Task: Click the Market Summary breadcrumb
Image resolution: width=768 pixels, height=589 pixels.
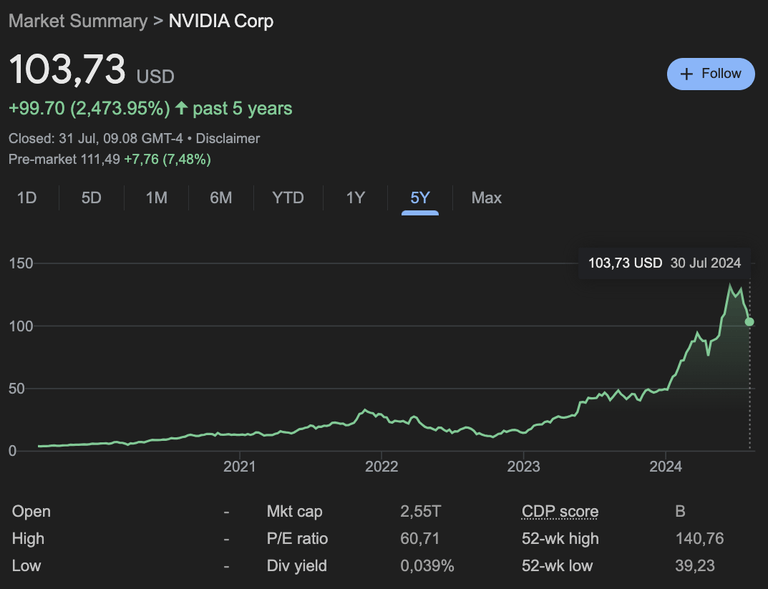Action: (x=78, y=21)
